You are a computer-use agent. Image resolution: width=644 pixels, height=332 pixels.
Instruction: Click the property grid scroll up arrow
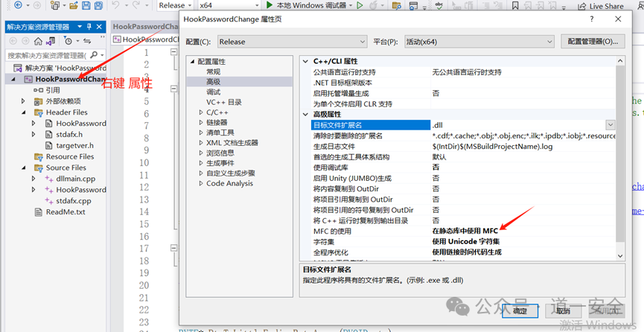(620, 61)
